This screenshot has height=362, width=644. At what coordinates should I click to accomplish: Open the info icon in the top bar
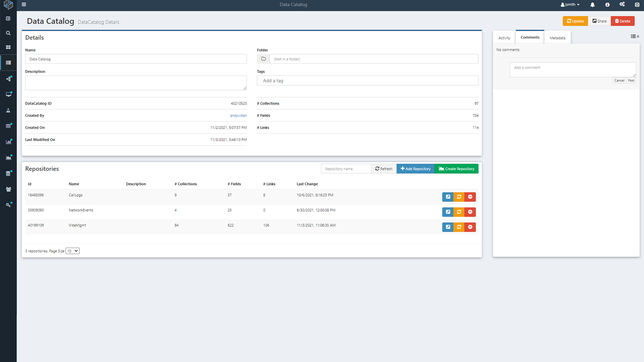607,5
